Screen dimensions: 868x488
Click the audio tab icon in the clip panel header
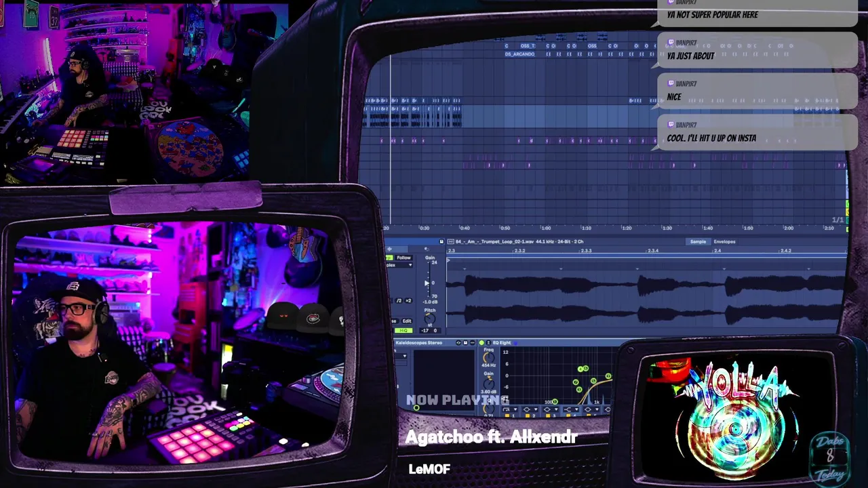(x=390, y=249)
